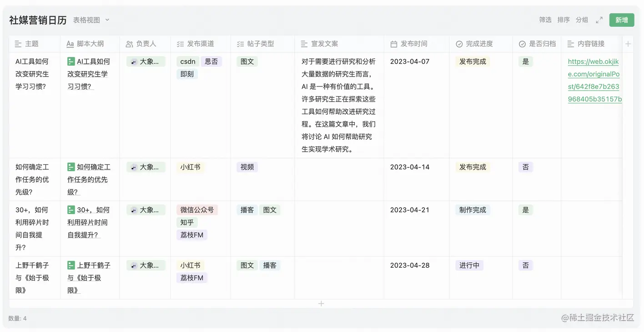Click 小红书 tag in 2023-04-14 row

click(x=190, y=167)
